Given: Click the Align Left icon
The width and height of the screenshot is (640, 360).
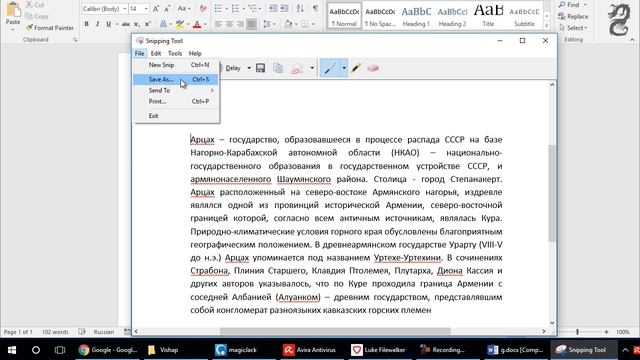Looking at the screenshot, I should [218, 24].
